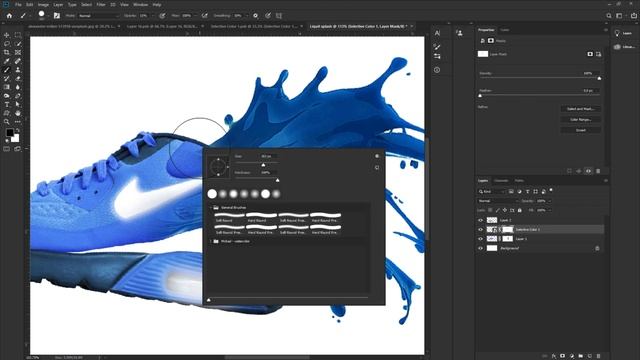The width and height of the screenshot is (640, 360).
Task: Select the Rectangular Marquee tool
Action: [x=18, y=35]
